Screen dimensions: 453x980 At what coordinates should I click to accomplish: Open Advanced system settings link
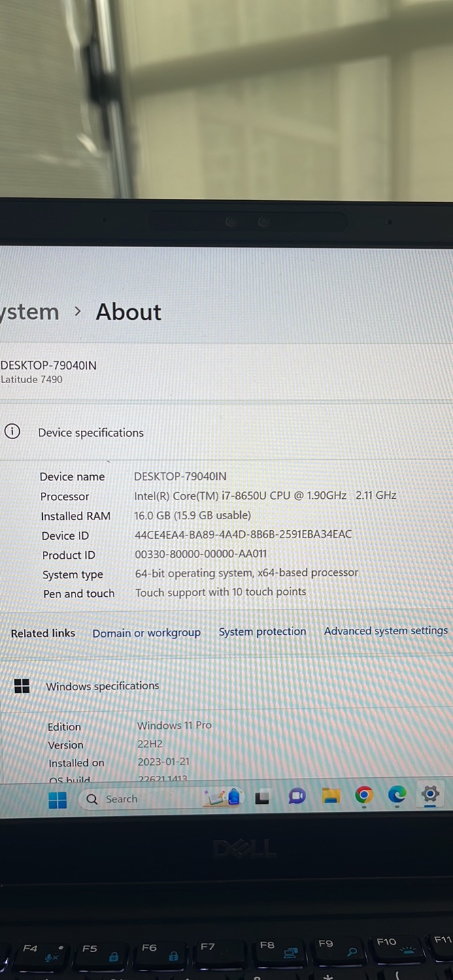pyautogui.click(x=386, y=631)
